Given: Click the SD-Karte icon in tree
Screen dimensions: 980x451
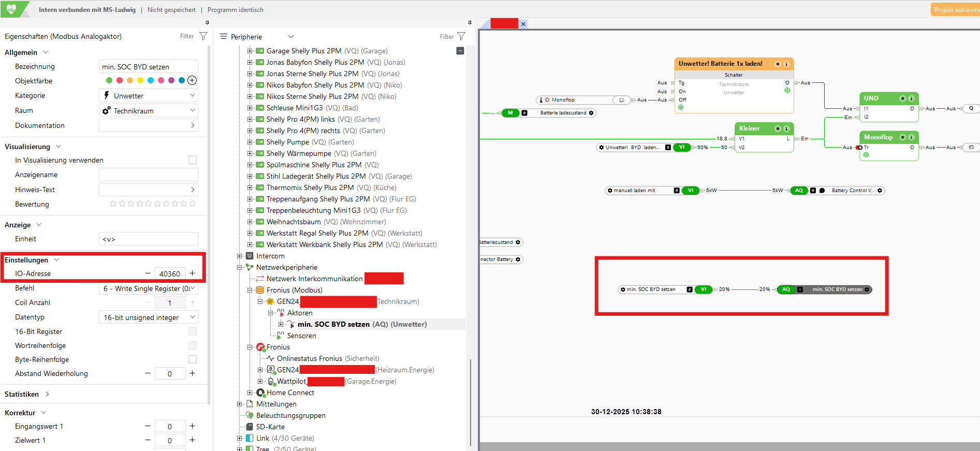Looking at the screenshot, I should click(250, 427).
